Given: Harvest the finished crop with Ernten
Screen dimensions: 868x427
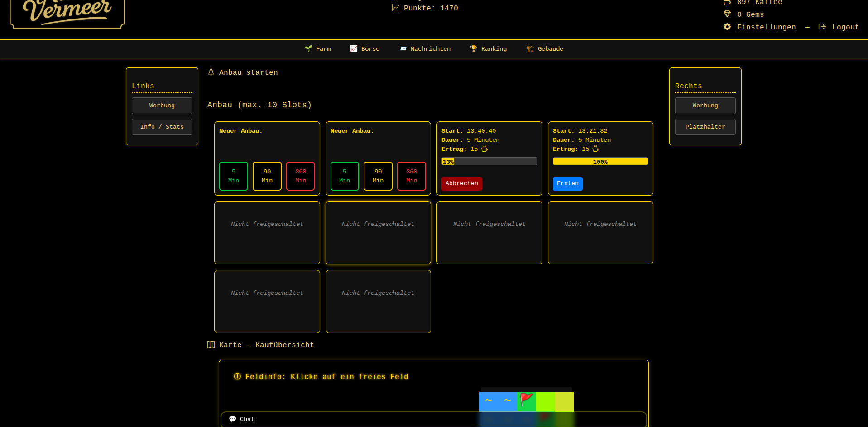Looking at the screenshot, I should (567, 184).
